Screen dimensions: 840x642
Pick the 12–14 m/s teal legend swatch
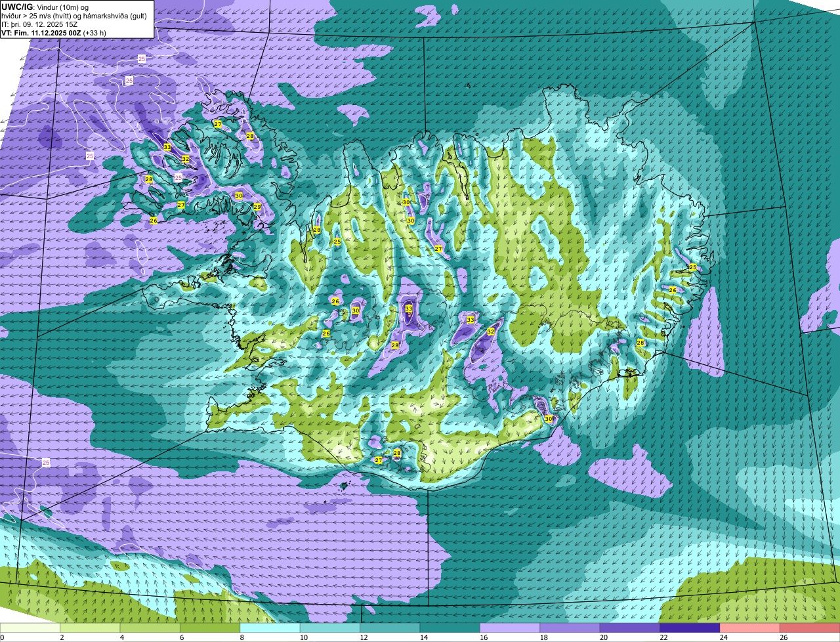(390, 628)
